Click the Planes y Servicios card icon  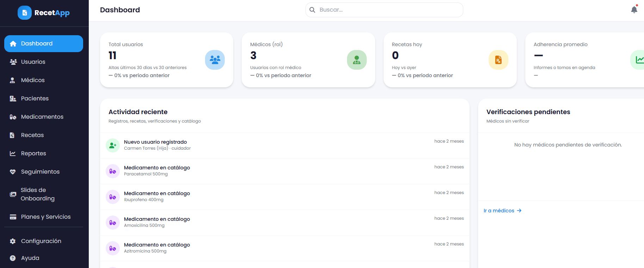tap(13, 217)
